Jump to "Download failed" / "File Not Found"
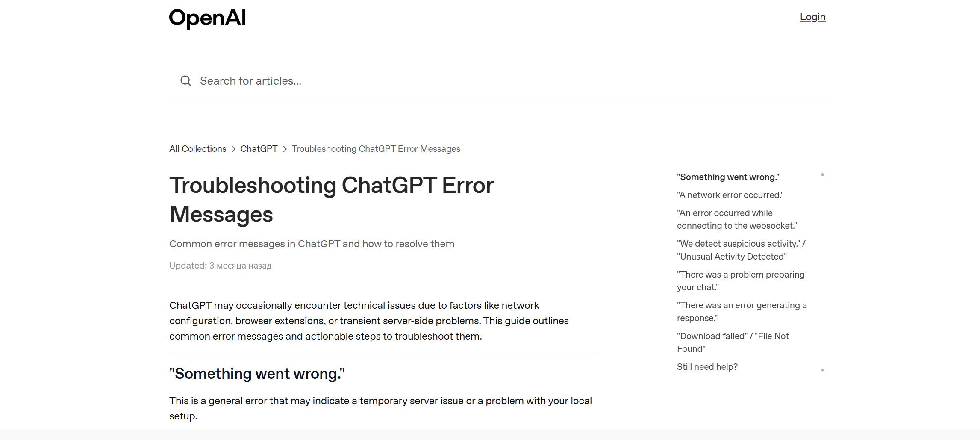980x440 pixels. [733, 343]
